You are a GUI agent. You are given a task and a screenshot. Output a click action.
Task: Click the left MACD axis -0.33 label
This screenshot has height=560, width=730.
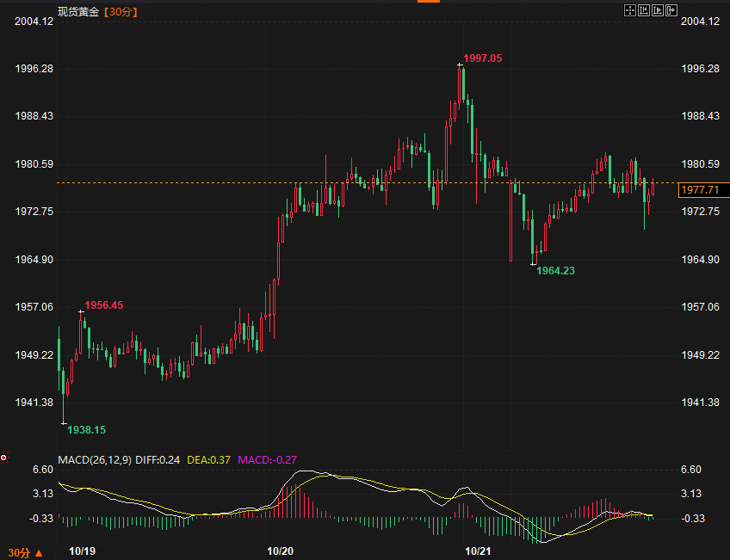[x=41, y=518]
